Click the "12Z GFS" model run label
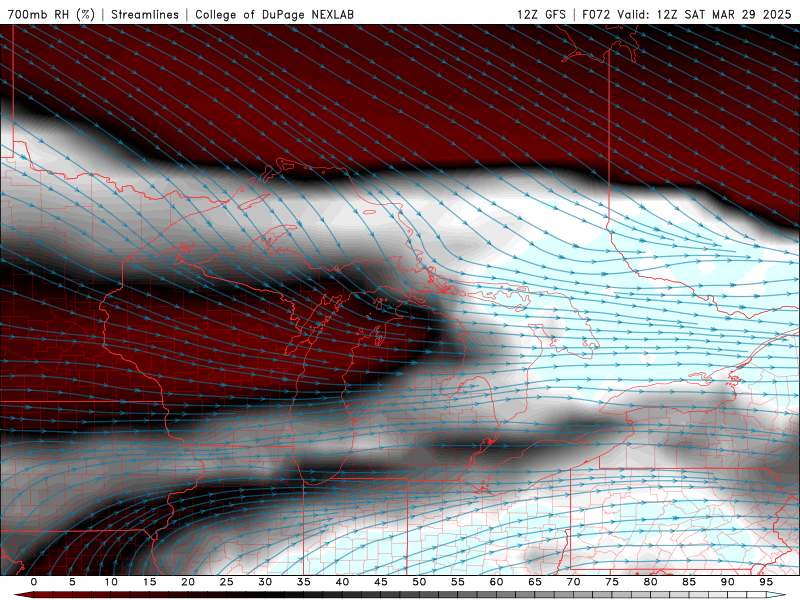This screenshot has width=800, height=600. 541,14
